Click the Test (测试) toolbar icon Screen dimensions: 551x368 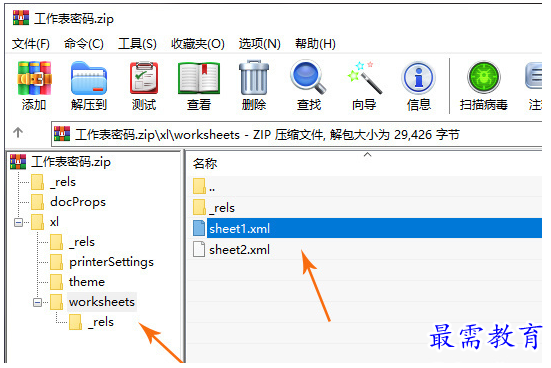pyautogui.click(x=144, y=78)
